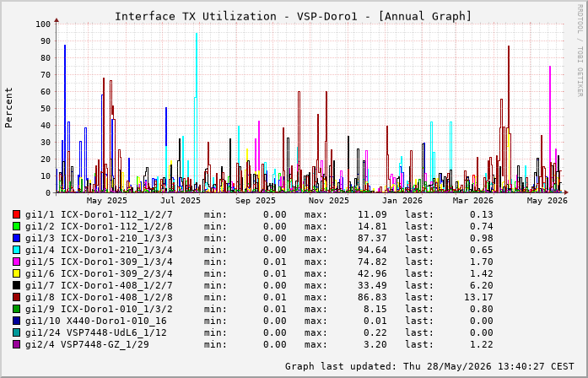Click the Nov 2025 x-axis label

(329, 201)
